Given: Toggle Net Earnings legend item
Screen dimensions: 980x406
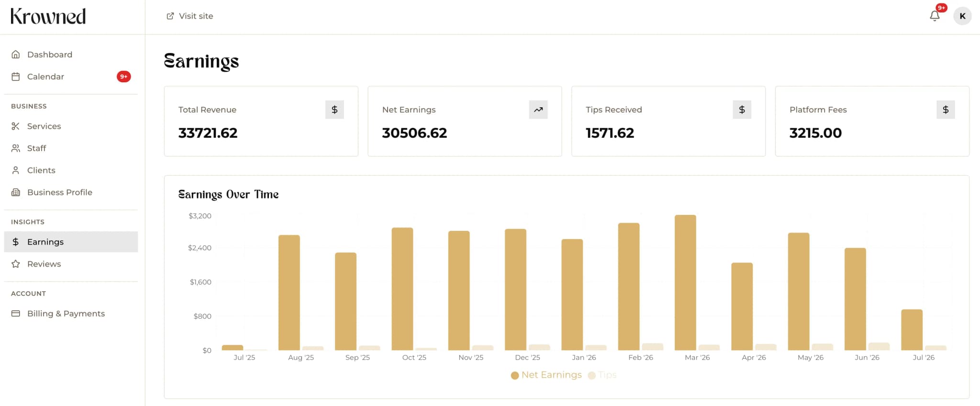Looking at the screenshot, I should pos(546,375).
